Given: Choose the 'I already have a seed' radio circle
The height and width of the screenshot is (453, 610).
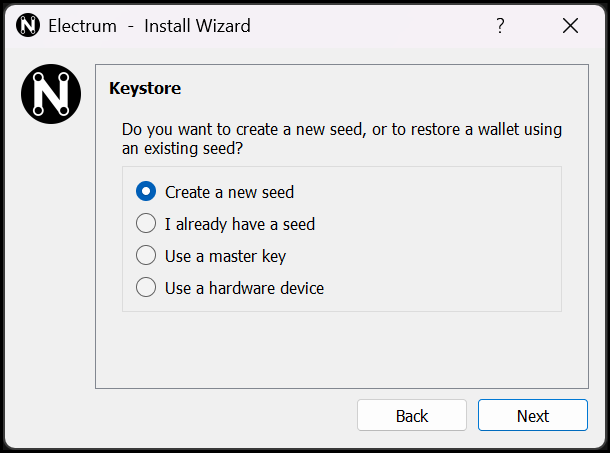Looking at the screenshot, I should point(146,223).
